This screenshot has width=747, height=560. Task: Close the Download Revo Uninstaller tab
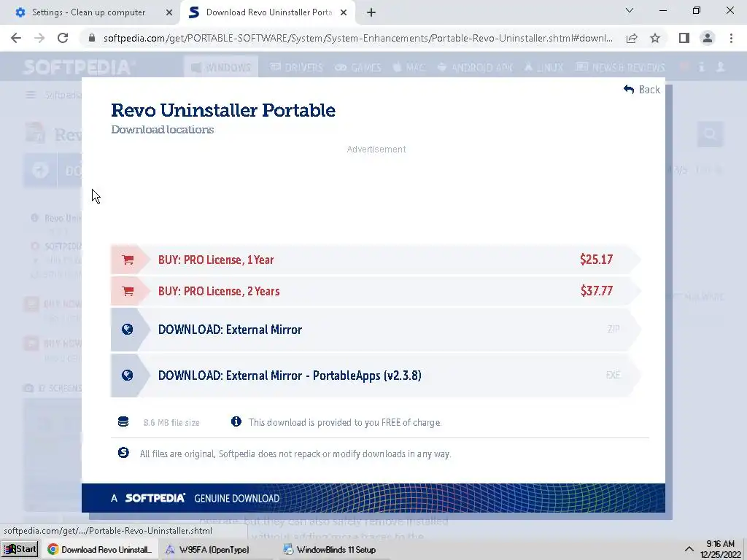(x=344, y=13)
